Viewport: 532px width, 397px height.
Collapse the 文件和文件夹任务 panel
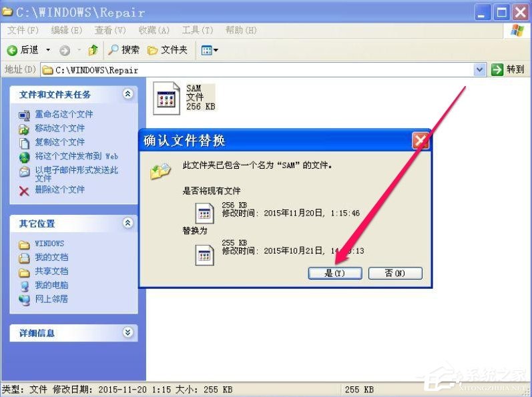(x=128, y=94)
